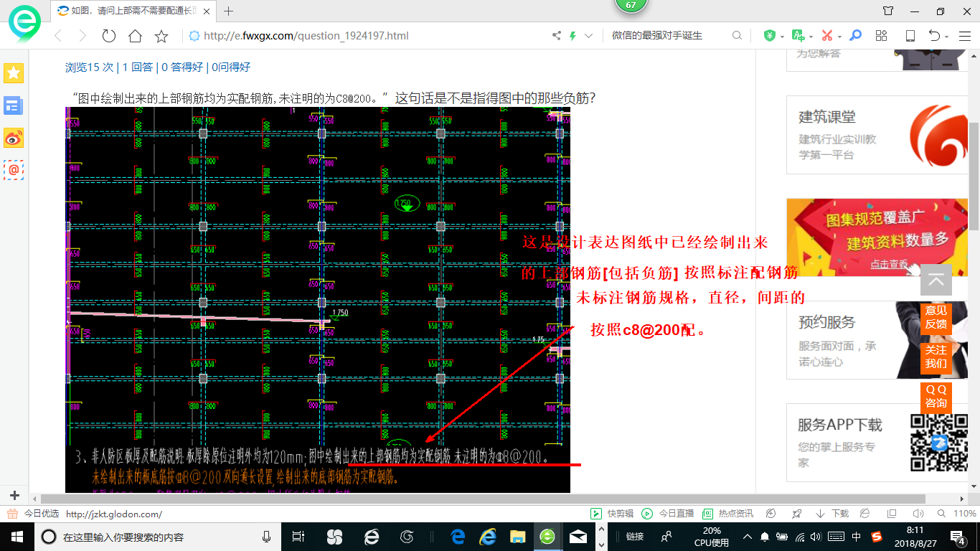Click the 关注我们 orange button
Viewport: 980px width, 551px height.
click(x=936, y=357)
